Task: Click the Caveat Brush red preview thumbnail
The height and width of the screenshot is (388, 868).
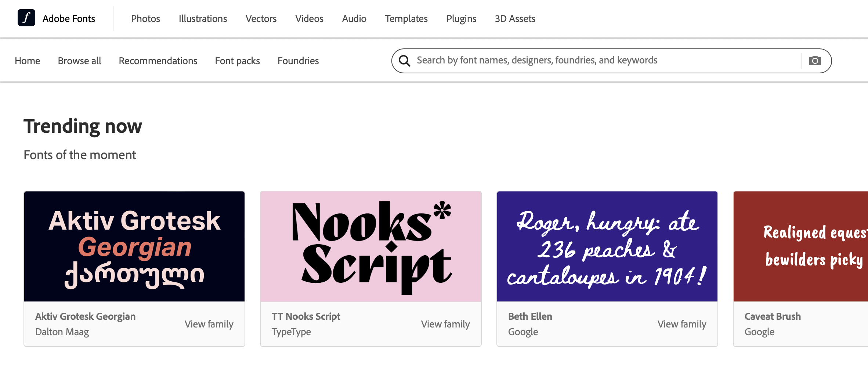Action: [800, 246]
